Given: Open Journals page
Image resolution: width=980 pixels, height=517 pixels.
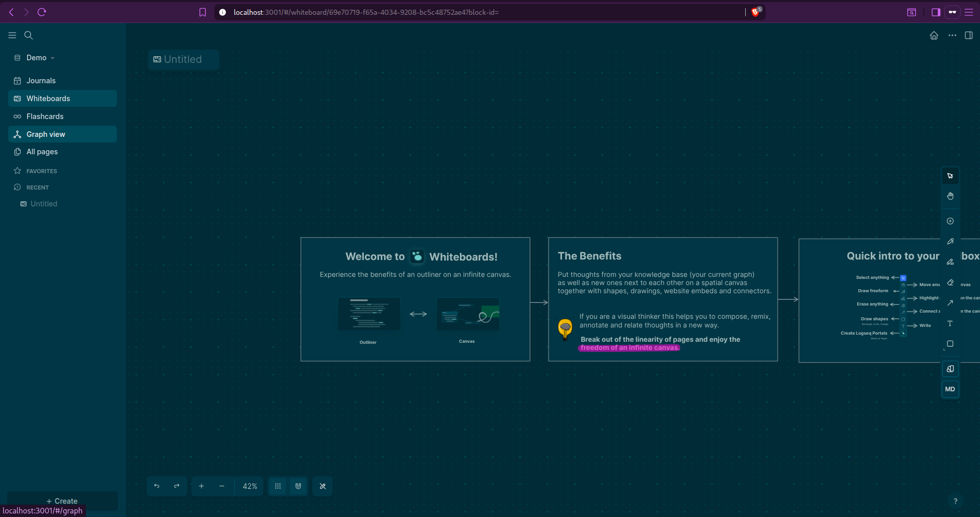Looking at the screenshot, I should pyautogui.click(x=62, y=81).
